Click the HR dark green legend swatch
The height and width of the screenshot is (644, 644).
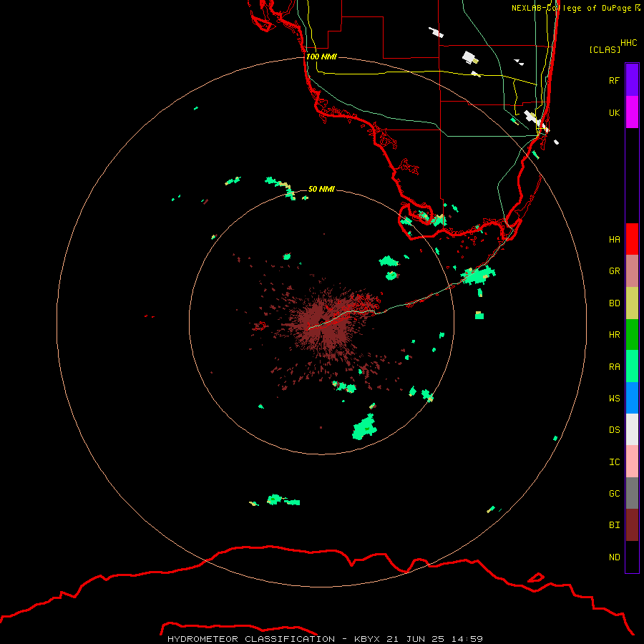pos(632,335)
